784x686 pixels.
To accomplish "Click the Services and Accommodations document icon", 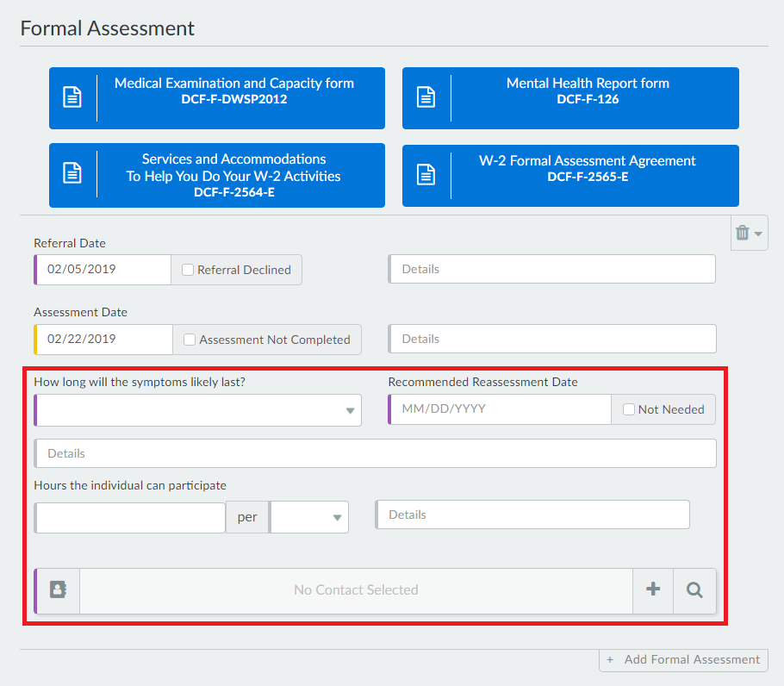I will point(73,173).
